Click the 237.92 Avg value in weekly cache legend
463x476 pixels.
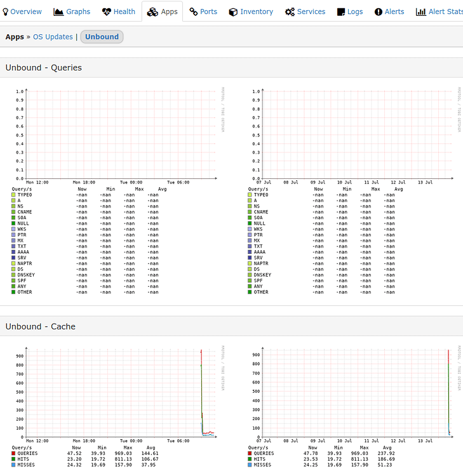click(x=386, y=453)
